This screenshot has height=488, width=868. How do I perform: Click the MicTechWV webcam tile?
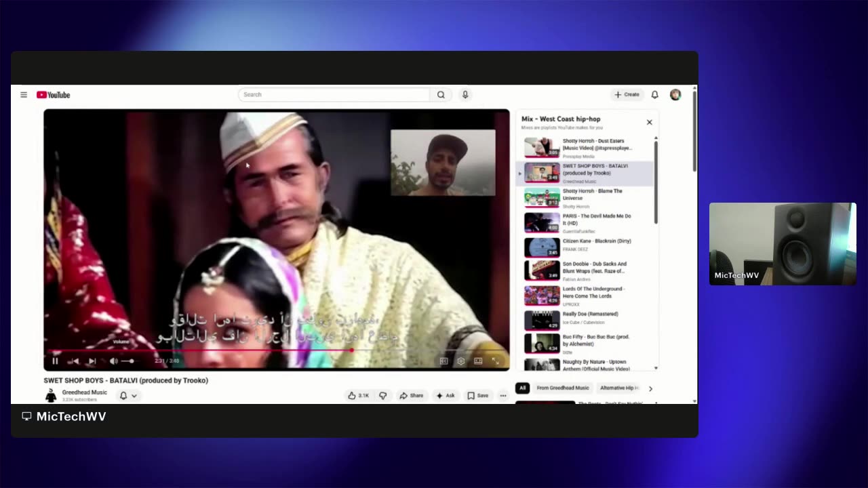(783, 244)
